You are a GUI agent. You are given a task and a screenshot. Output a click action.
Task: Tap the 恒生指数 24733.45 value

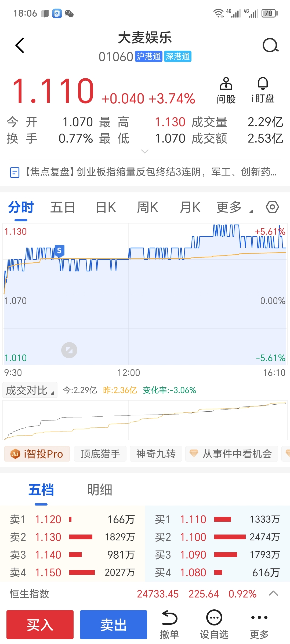click(158, 594)
